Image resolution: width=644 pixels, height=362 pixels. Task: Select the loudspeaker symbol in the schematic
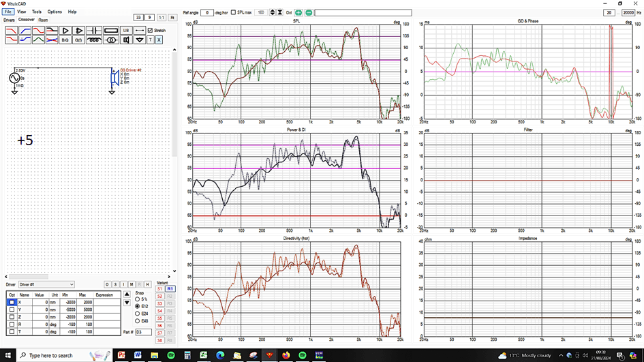[114, 78]
